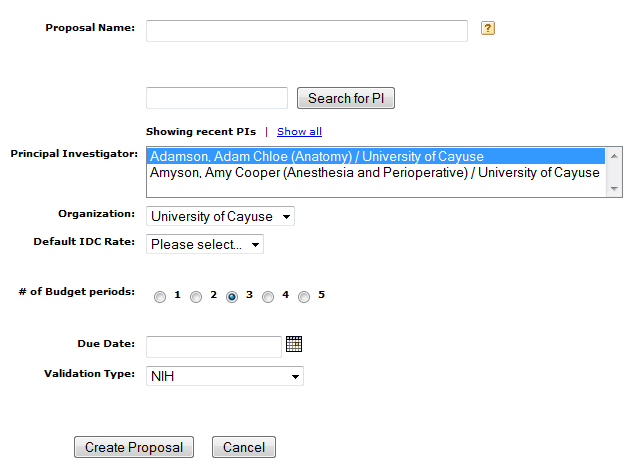Select Amyson, Amy Cooper as PI
Screen dimensions: 638x468
point(376,173)
